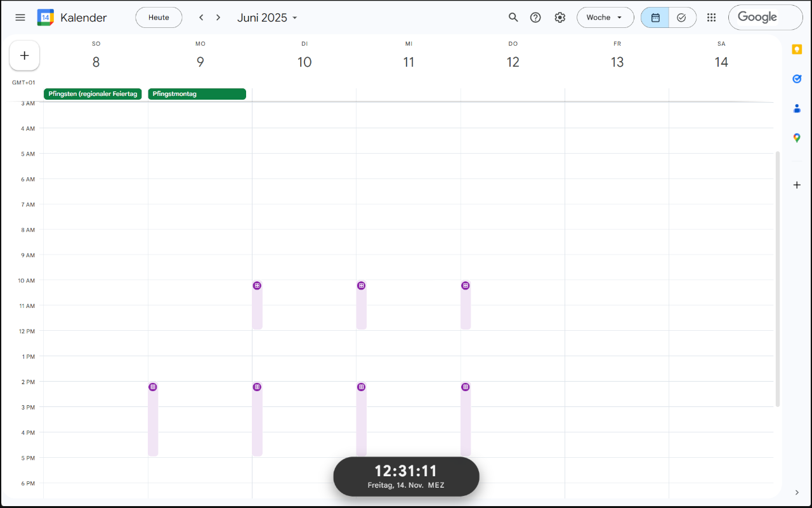The image size is (812, 508).
Task: Open calendar search
Action: coord(513,17)
